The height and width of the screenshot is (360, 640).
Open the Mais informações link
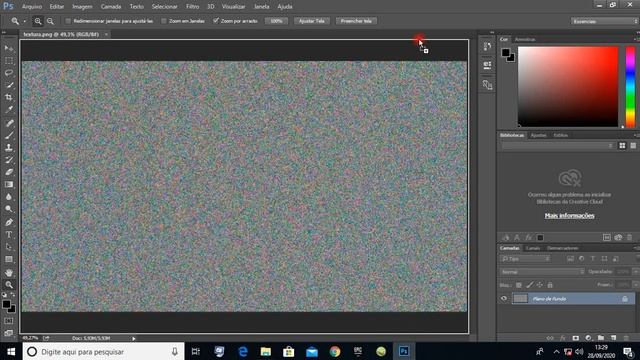[x=569, y=216]
